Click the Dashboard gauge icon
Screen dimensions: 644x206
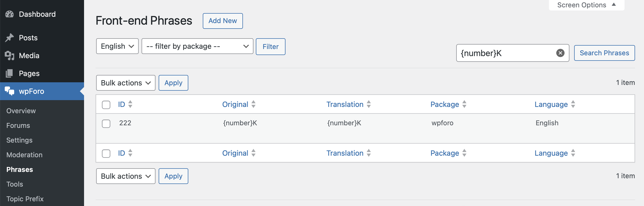(9, 14)
